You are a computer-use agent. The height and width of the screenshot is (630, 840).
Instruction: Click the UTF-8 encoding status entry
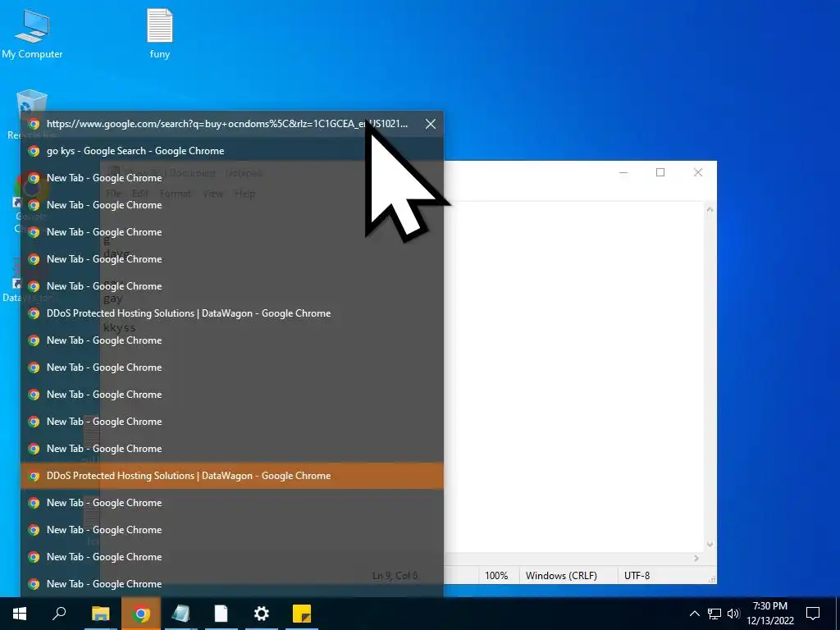point(637,575)
